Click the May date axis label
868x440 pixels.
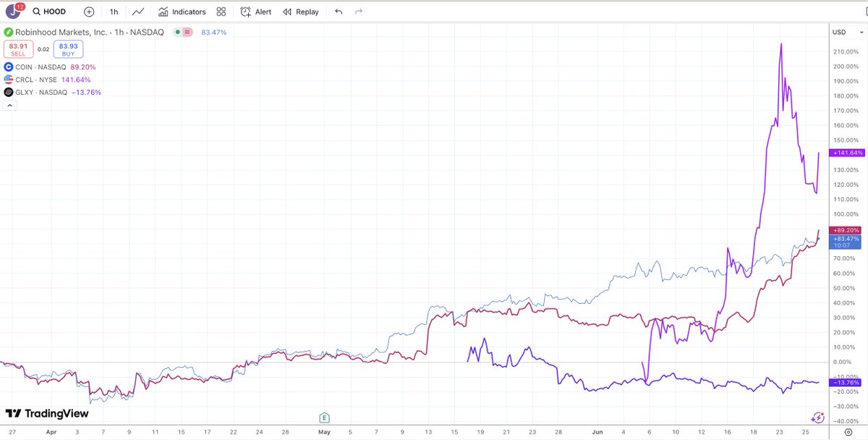(x=325, y=432)
